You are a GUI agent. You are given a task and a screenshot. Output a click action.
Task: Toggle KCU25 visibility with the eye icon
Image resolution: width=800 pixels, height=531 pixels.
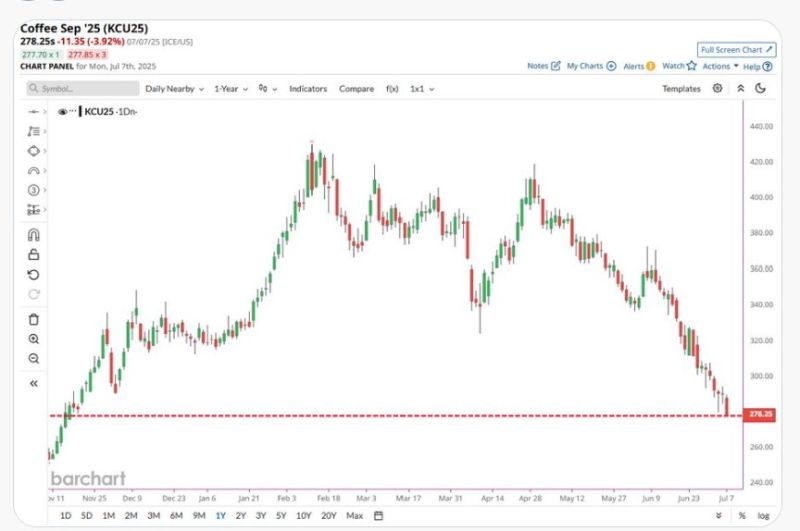pos(62,112)
